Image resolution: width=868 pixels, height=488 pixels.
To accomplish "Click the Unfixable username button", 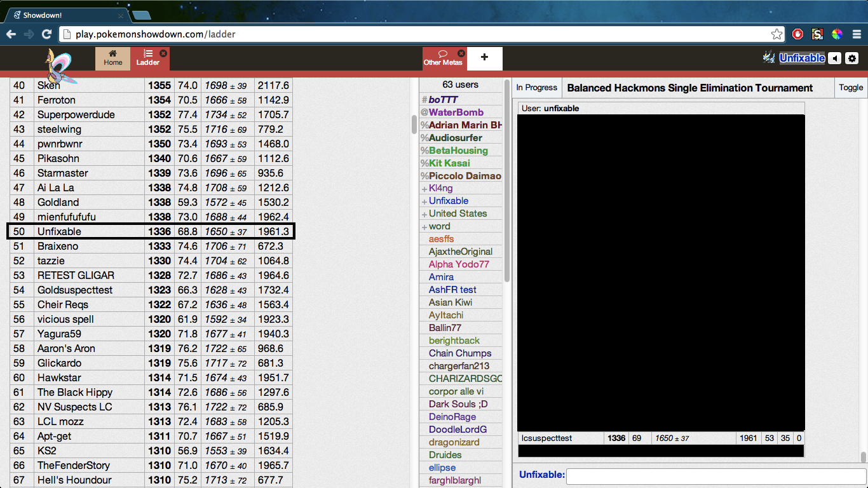I will click(802, 58).
